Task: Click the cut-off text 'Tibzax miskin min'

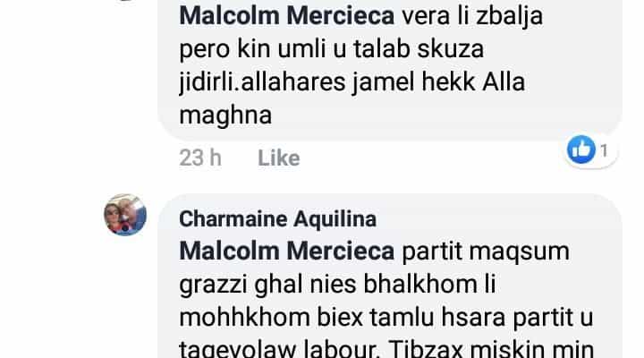Action: click(491, 349)
